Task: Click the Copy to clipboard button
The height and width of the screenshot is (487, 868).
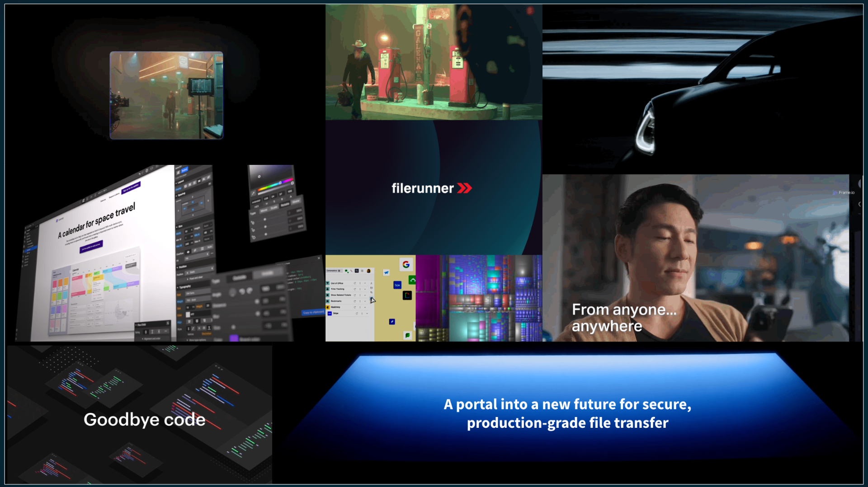Action: click(313, 312)
